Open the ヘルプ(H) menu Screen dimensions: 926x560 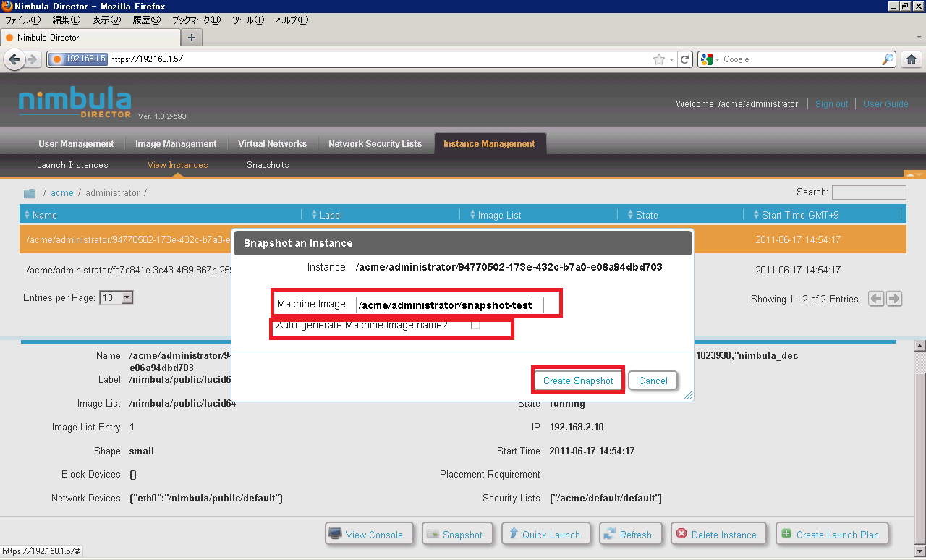click(x=292, y=20)
